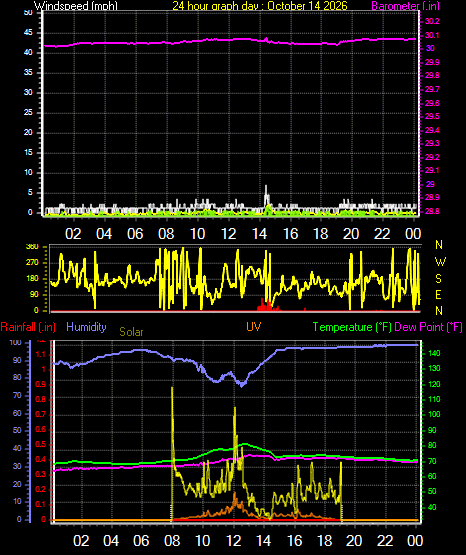466x555 pixels.
Task: Click hour 18 on the rainfall chart time axis
Action: pyautogui.click(x=325, y=541)
